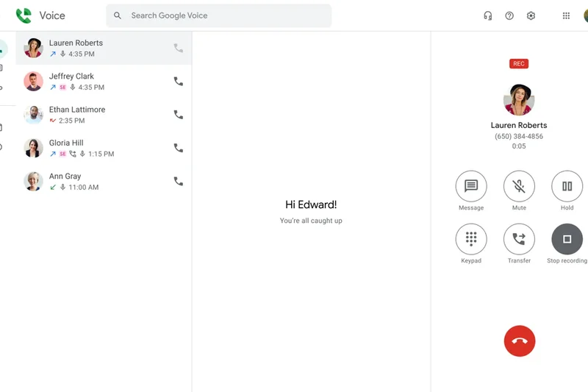This screenshot has height=392, width=588.
Task: Open the Jeffrey Clark call entry
Action: [x=104, y=82]
